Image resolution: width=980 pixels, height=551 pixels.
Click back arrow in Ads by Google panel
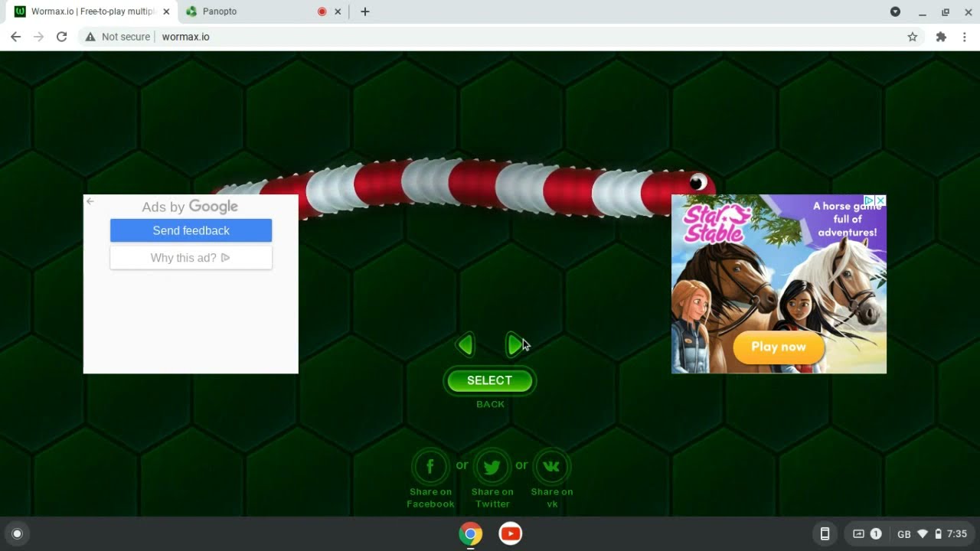click(x=90, y=201)
